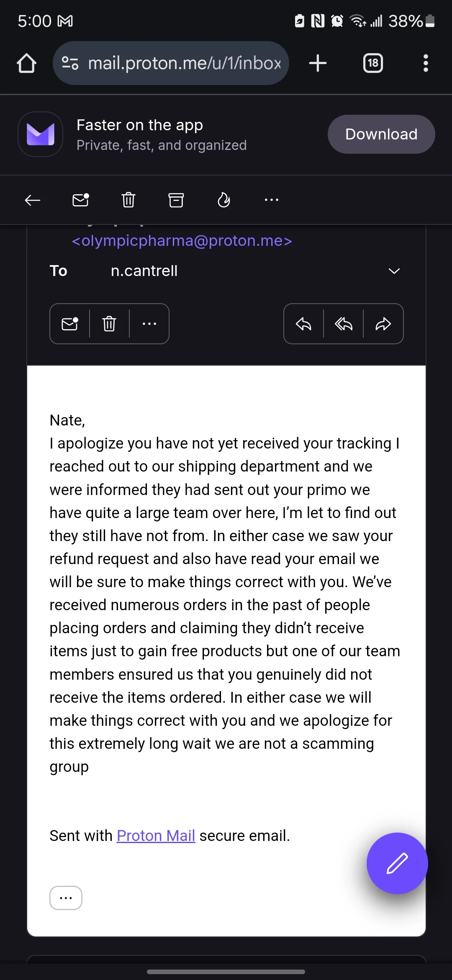This screenshot has width=452, height=980.
Task: Expand recipient details chevron
Action: pyautogui.click(x=394, y=271)
